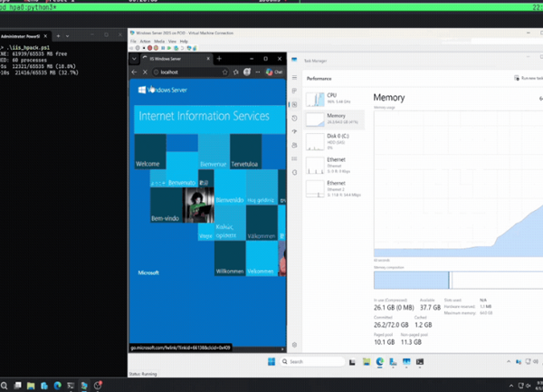Open Edge from the VM taskbar

(379, 361)
